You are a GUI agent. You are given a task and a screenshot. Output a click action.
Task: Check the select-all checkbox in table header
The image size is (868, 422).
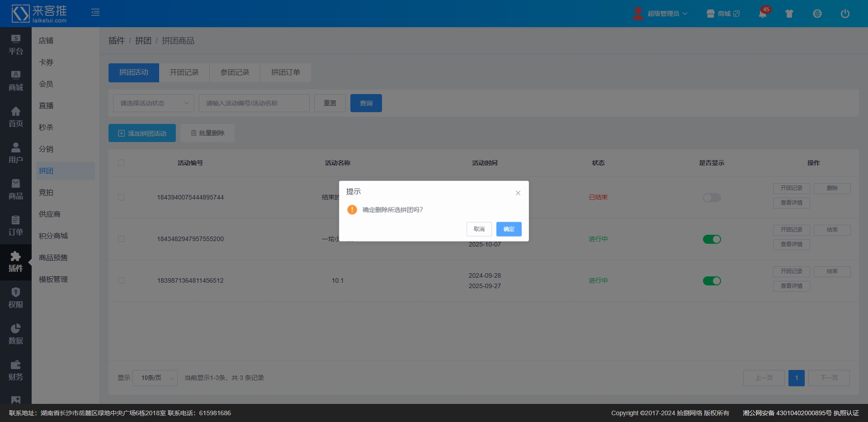(x=121, y=163)
